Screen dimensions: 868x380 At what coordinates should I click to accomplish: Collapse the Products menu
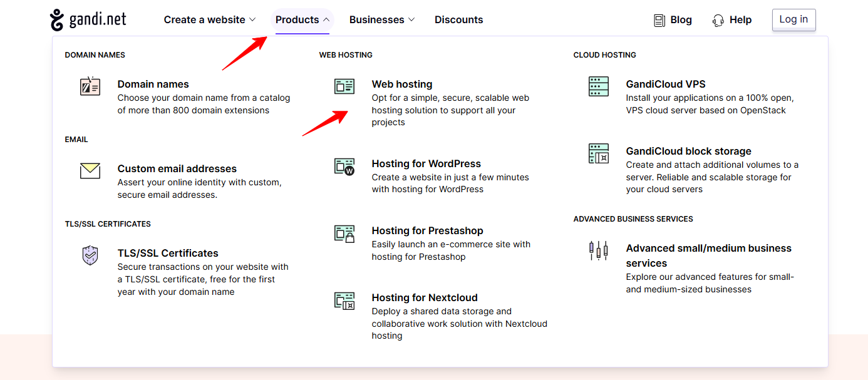[x=302, y=20]
